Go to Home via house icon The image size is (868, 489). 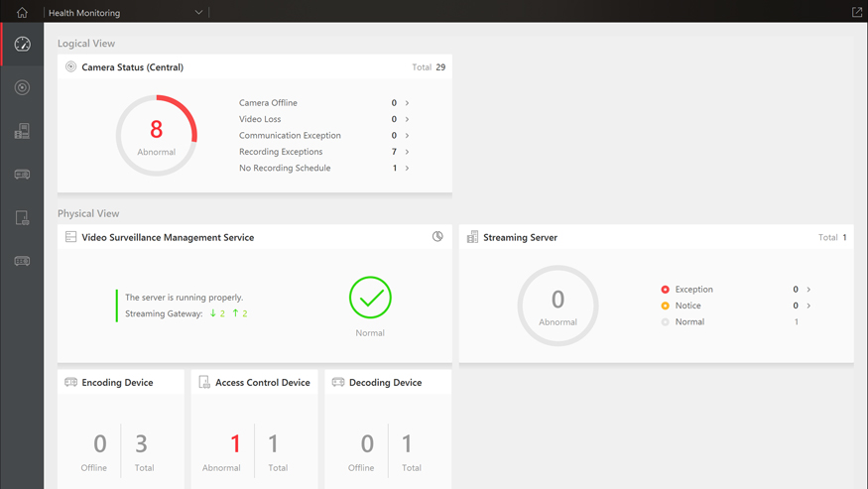(x=22, y=12)
